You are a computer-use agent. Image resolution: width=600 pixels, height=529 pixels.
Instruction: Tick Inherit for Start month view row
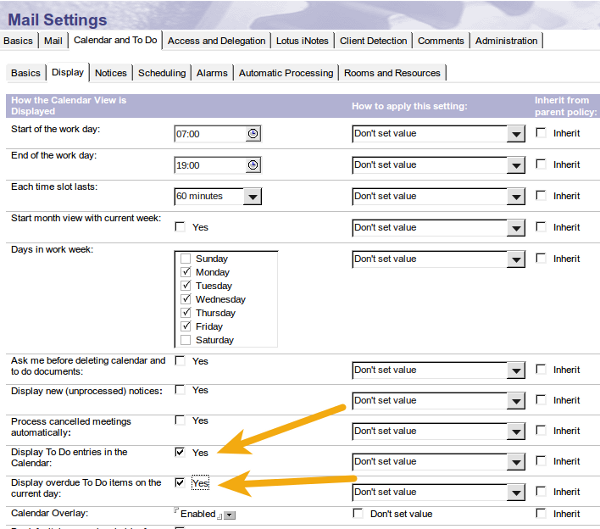coord(541,227)
